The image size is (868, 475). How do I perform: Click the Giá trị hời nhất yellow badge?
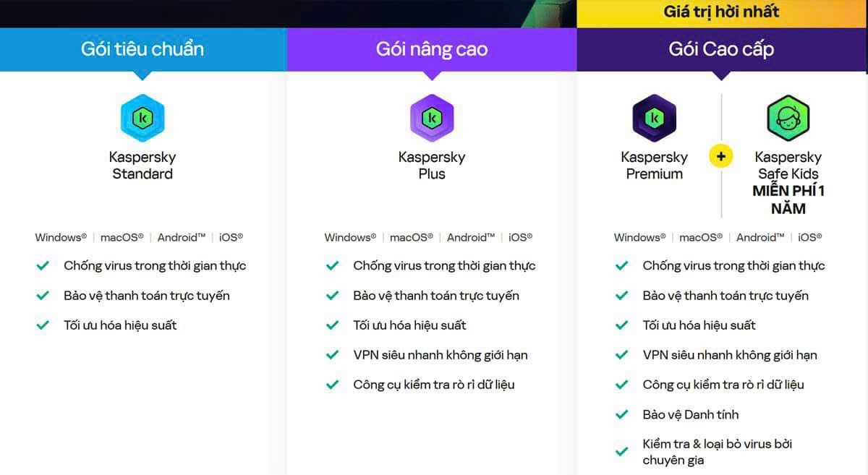click(x=721, y=12)
